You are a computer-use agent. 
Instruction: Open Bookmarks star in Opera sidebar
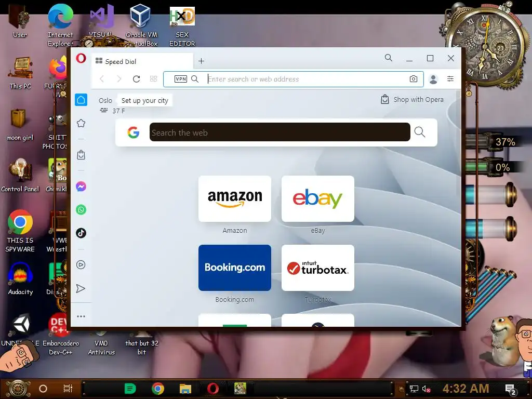click(x=81, y=123)
